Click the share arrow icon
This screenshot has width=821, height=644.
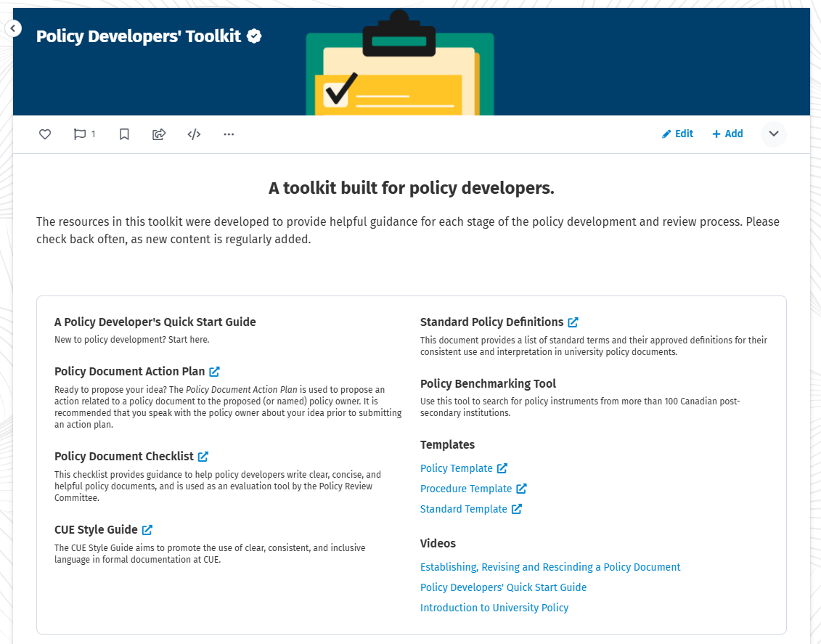(159, 134)
